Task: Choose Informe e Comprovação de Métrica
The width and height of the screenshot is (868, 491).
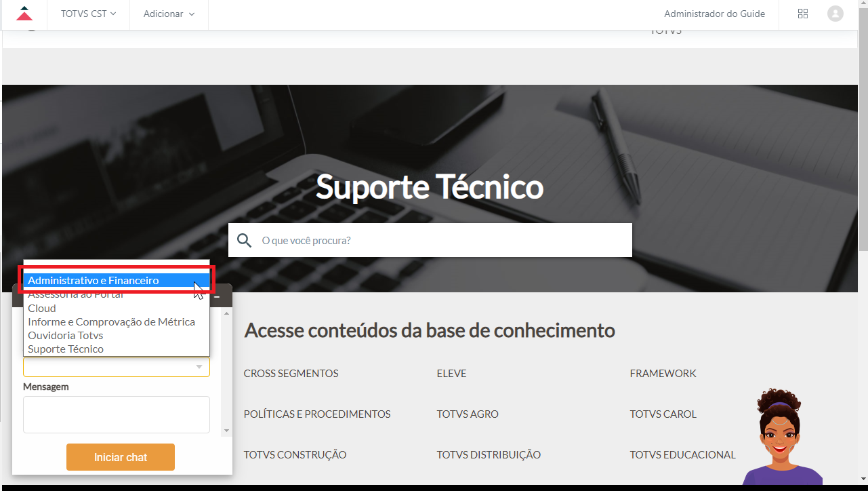Action: (x=117, y=321)
